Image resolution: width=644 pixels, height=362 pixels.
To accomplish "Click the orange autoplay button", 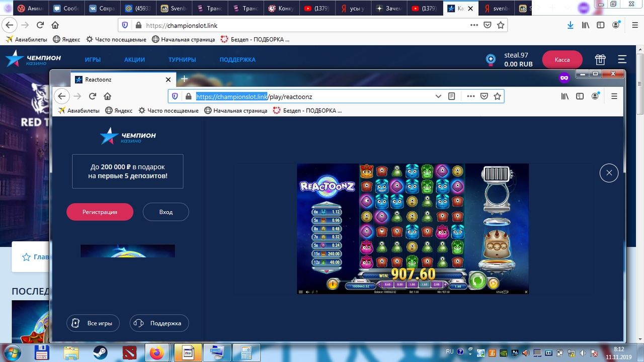I will 493,283.
